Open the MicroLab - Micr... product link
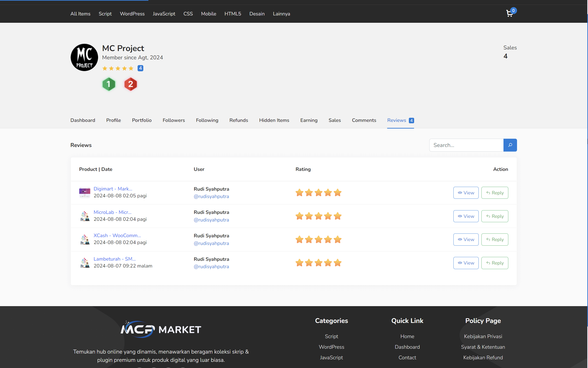This screenshot has width=588, height=368. 113,212
